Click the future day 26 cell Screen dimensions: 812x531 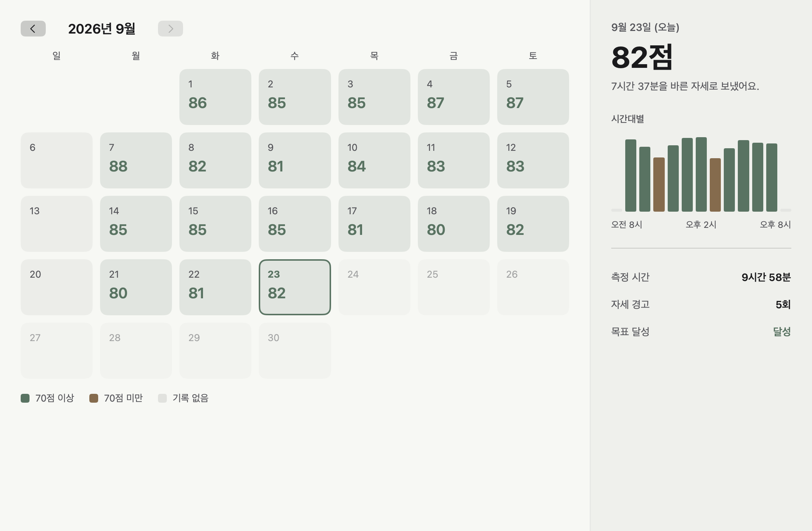[x=533, y=287]
